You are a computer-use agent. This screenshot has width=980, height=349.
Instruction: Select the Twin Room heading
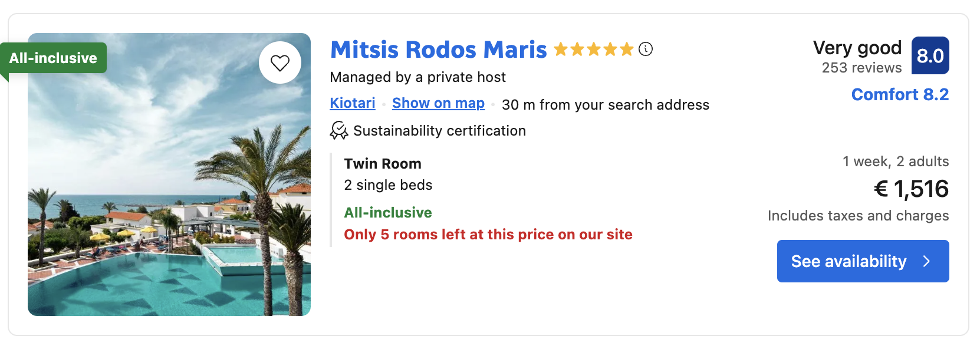pyautogui.click(x=383, y=163)
